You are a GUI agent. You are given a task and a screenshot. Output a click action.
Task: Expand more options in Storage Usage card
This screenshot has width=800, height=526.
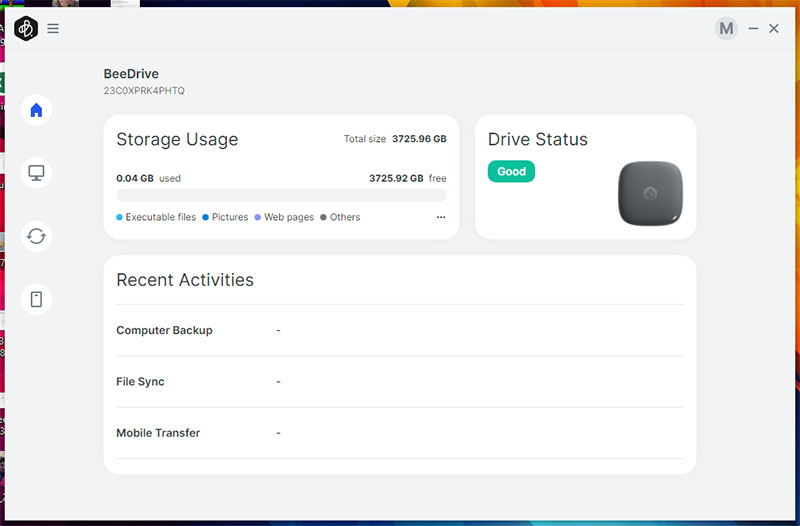pos(441,217)
